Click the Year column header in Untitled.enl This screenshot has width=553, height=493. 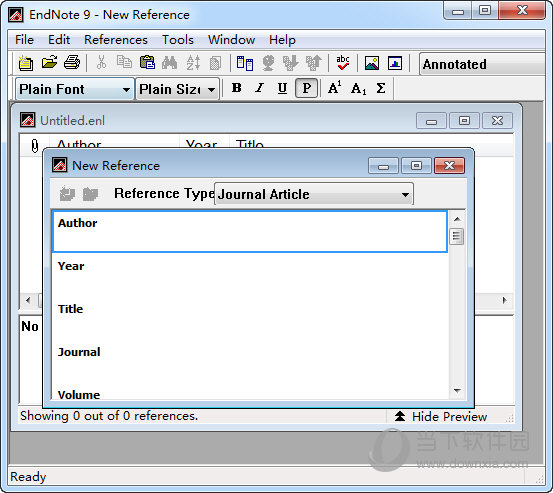point(205,144)
